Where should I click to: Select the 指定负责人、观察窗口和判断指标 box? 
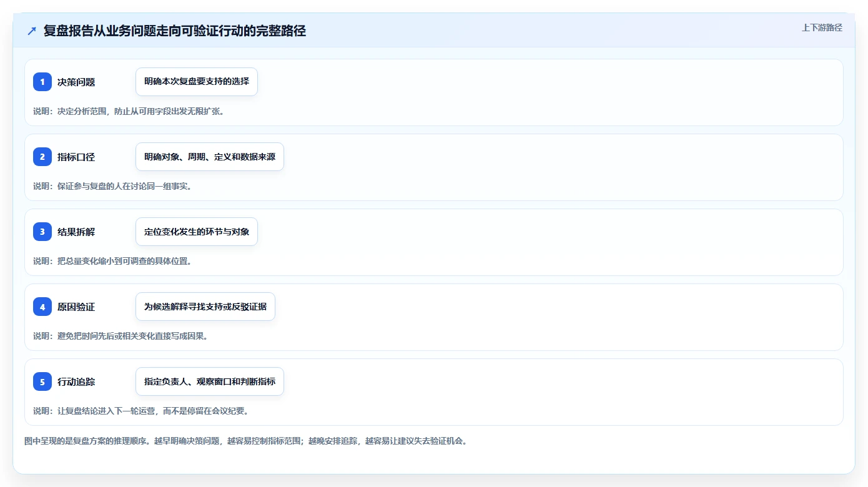point(210,381)
